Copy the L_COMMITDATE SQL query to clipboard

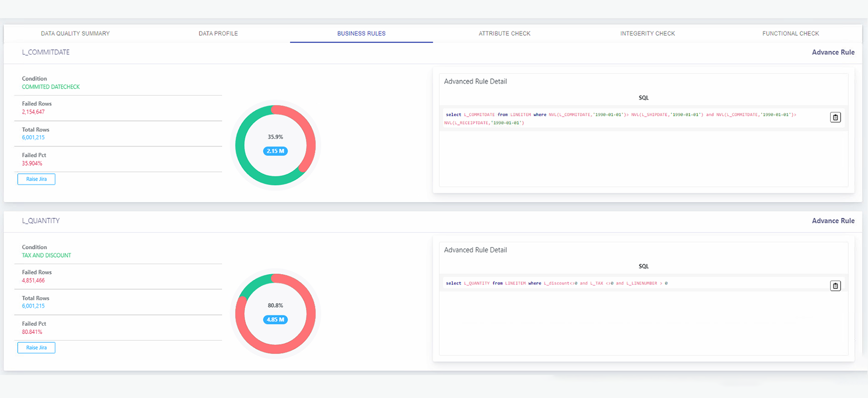[x=835, y=117]
